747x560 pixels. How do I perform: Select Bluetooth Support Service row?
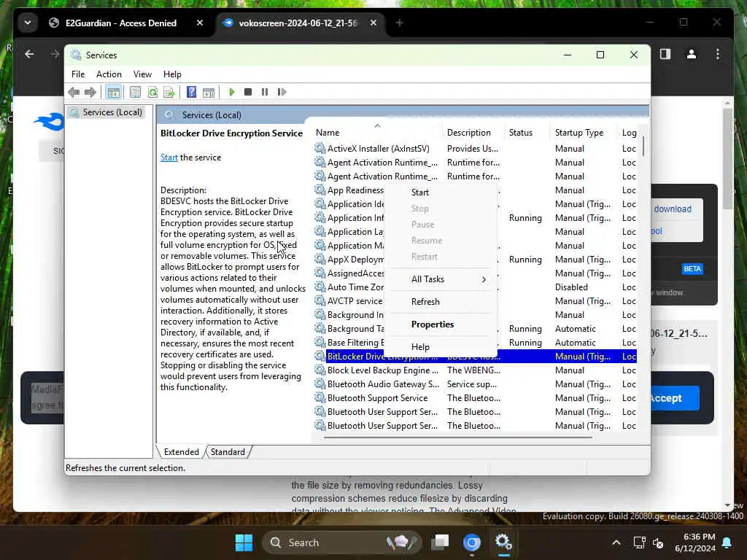476,398
